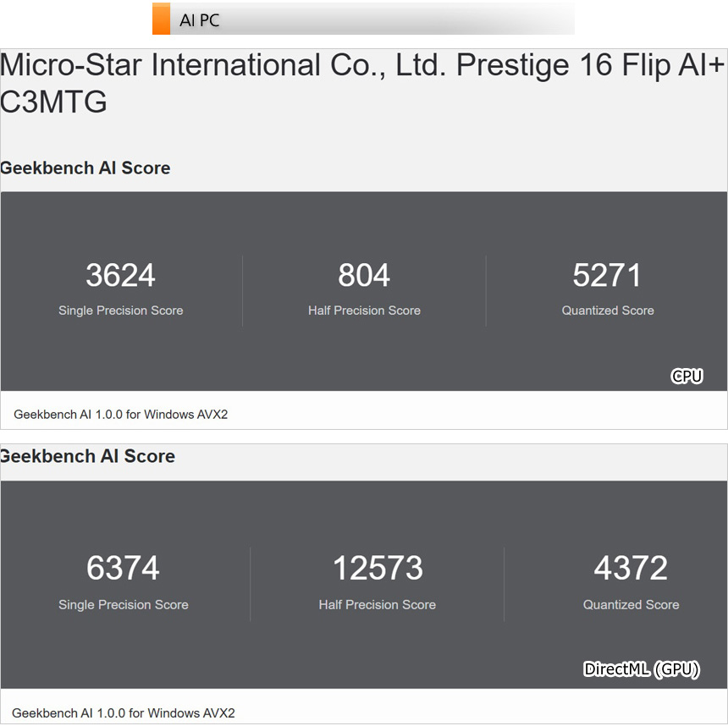This screenshot has height=726, width=728.
Task: Click Quantized Score label under 4372
Action: click(631, 604)
